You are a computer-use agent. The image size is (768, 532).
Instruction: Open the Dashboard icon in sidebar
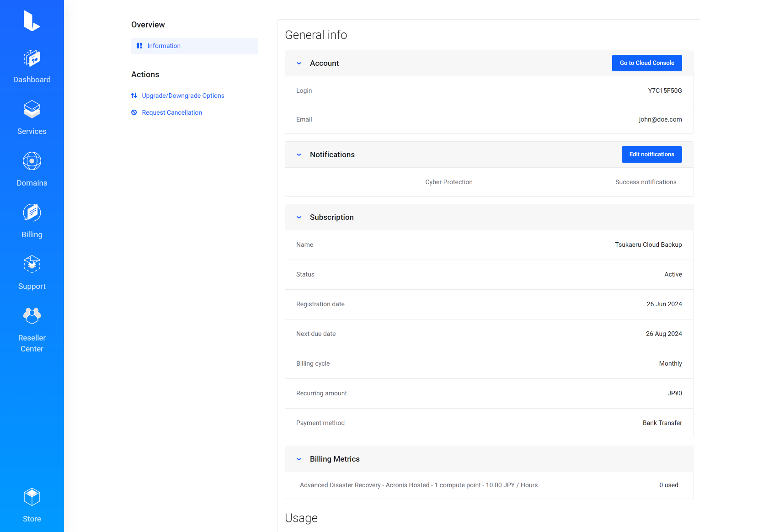click(32, 59)
